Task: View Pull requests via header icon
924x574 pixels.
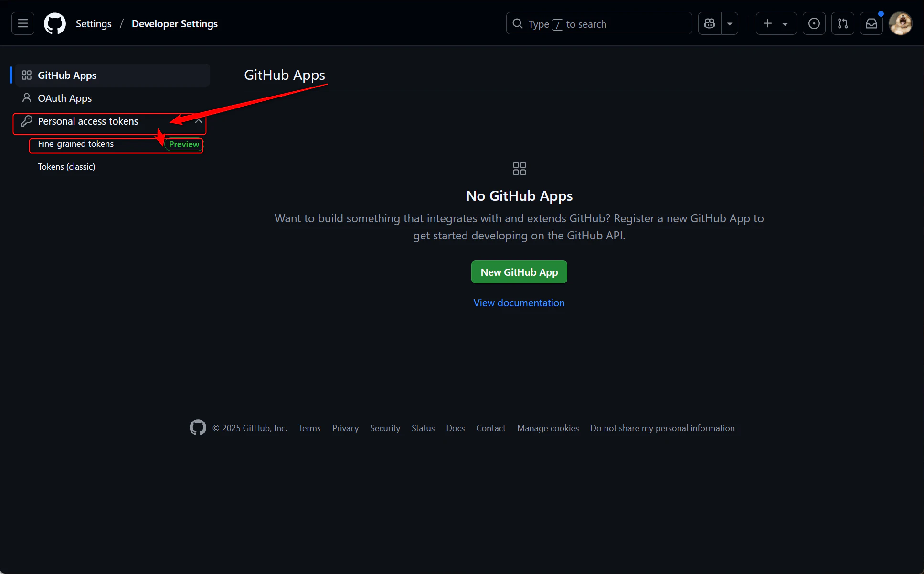Action: click(x=843, y=23)
